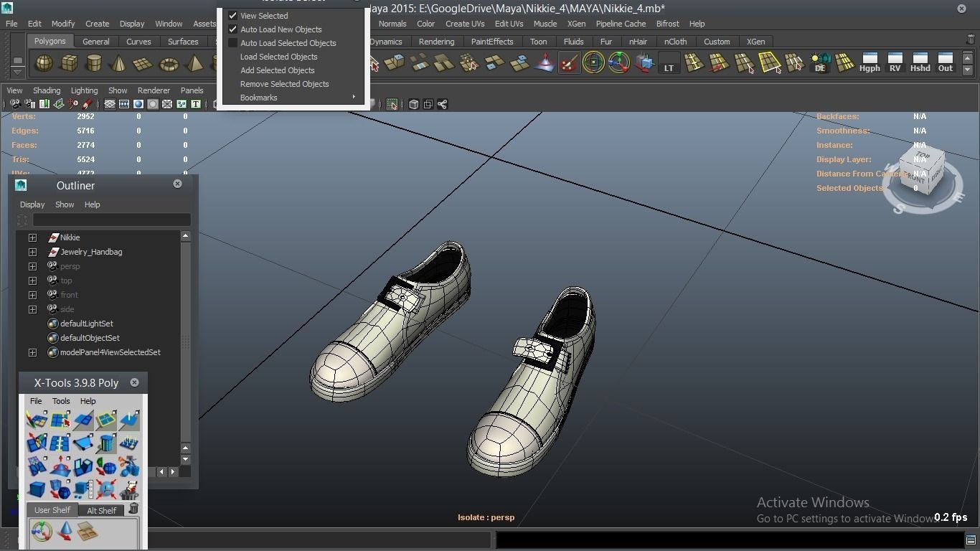
Task: Create a polygon cube from the shelf
Action: pos(69,64)
